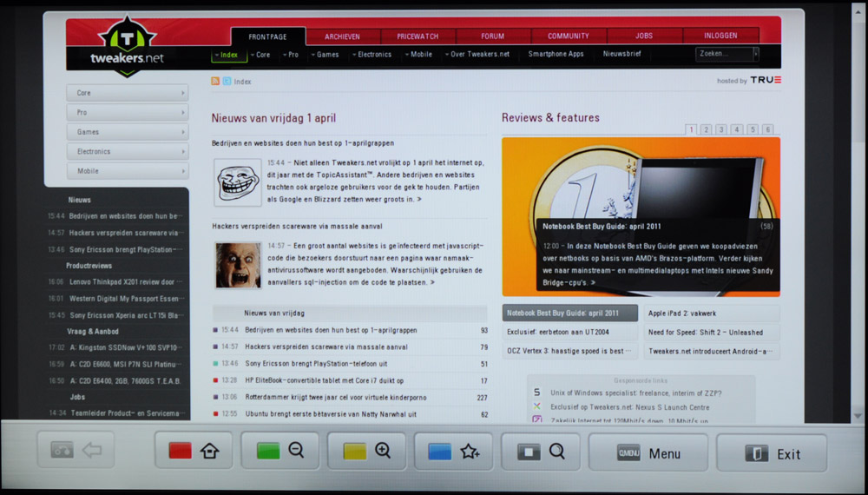Viewport: 868px width, 495px height.
Task: Click the Nieuwsbrief link
Action: [x=621, y=54]
